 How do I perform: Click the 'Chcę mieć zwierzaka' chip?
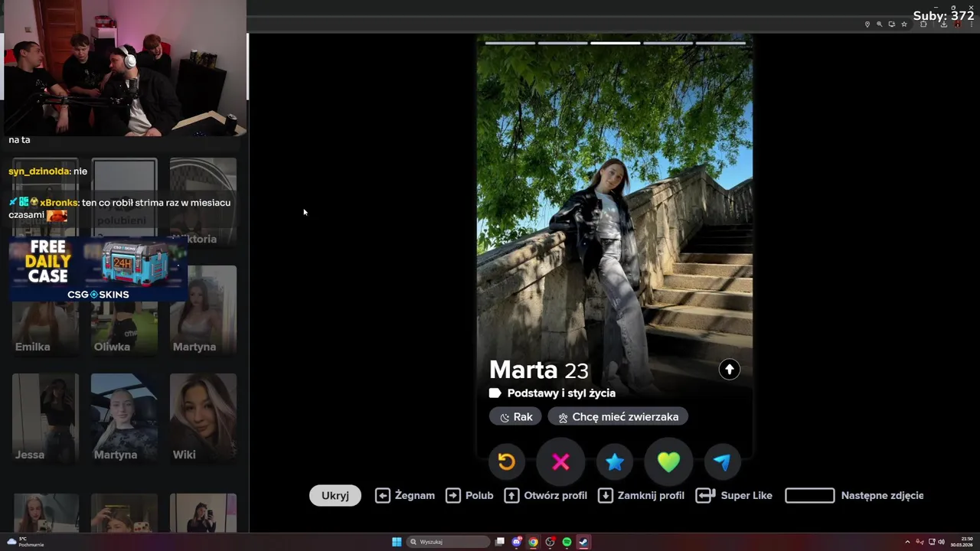[x=618, y=417]
